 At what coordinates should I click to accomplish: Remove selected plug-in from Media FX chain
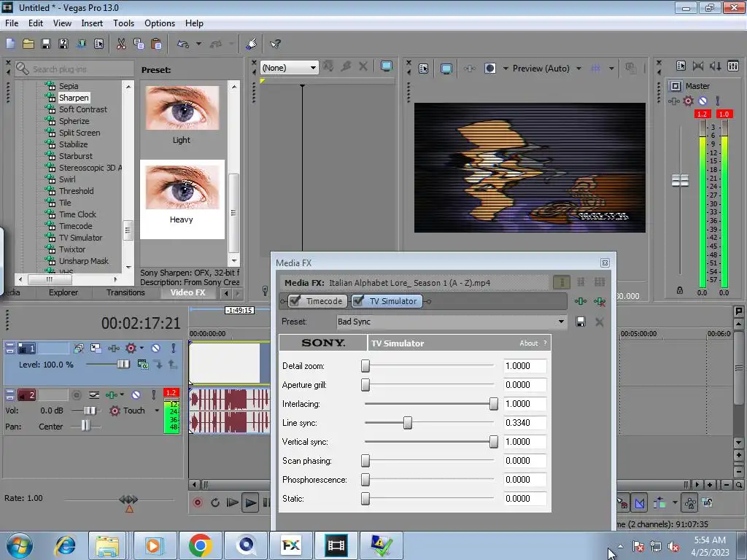coord(600,301)
